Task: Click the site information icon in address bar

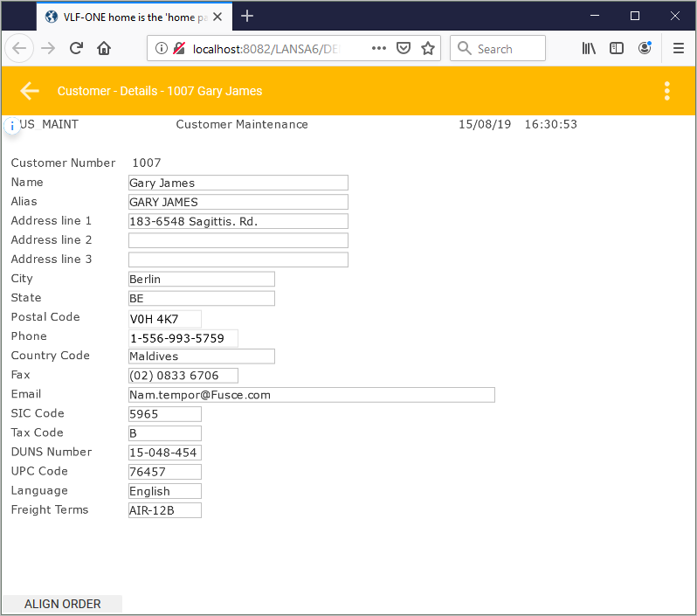Action: (162, 49)
